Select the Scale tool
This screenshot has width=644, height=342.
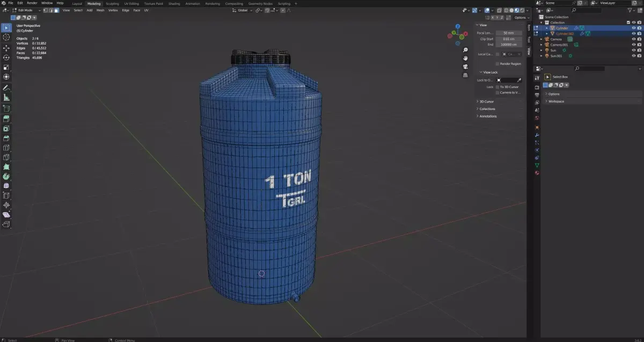click(x=6, y=67)
